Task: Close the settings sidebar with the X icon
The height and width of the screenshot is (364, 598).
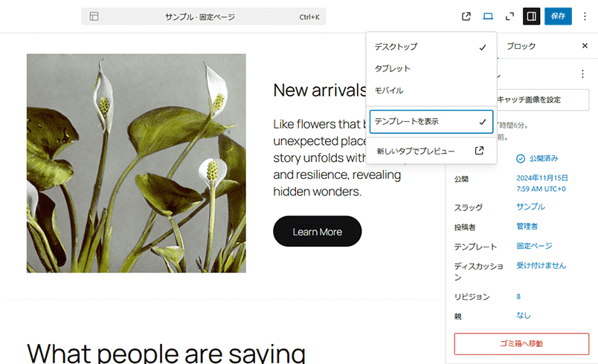Action: tap(585, 46)
